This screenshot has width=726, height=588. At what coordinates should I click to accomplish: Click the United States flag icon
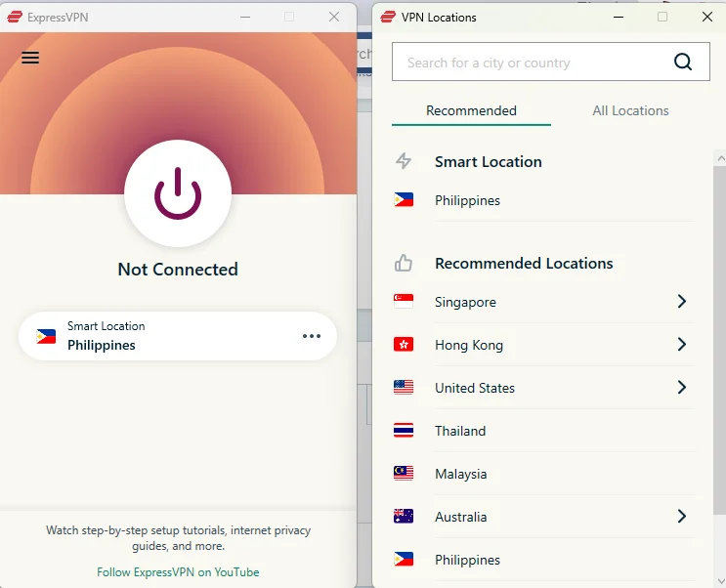[404, 387]
